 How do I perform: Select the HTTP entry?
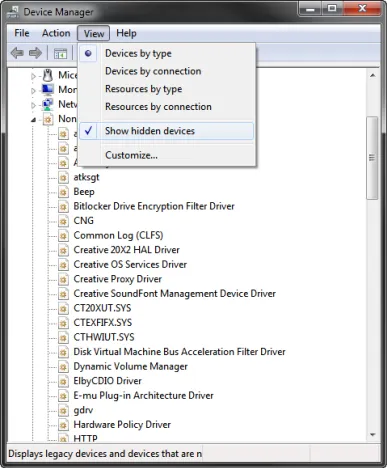click(x=86, y=438)
